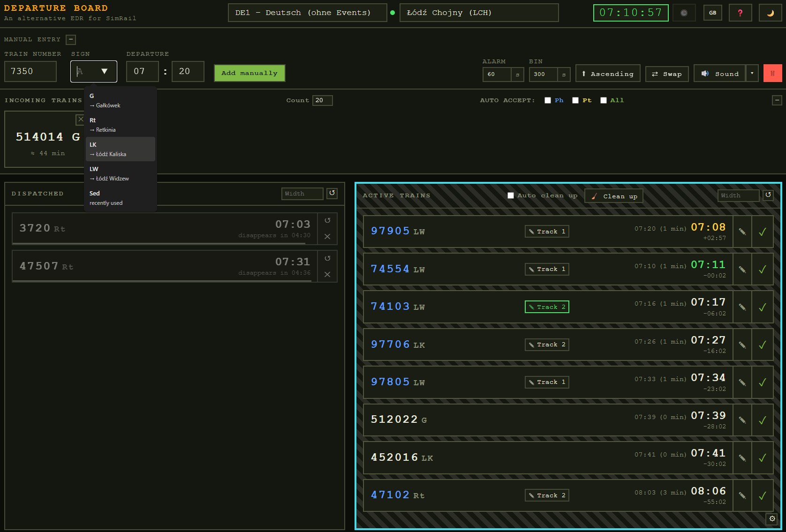Open Sound options dropdown arrow

click(752, 73)
